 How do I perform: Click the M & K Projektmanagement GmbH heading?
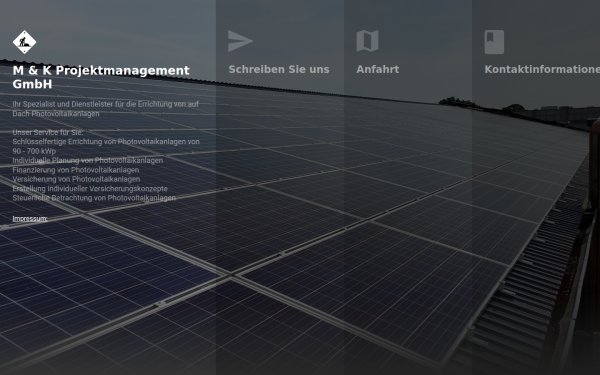click(x=101, y=77)
